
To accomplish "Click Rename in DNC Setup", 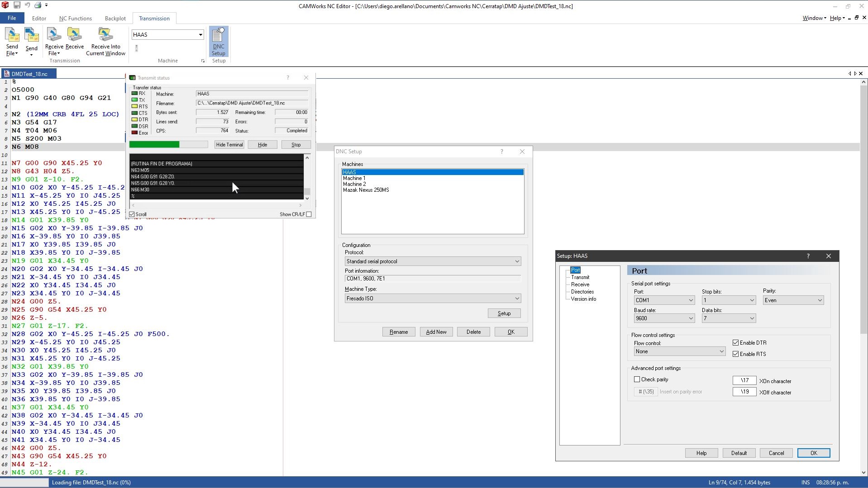I will point(399,332).
